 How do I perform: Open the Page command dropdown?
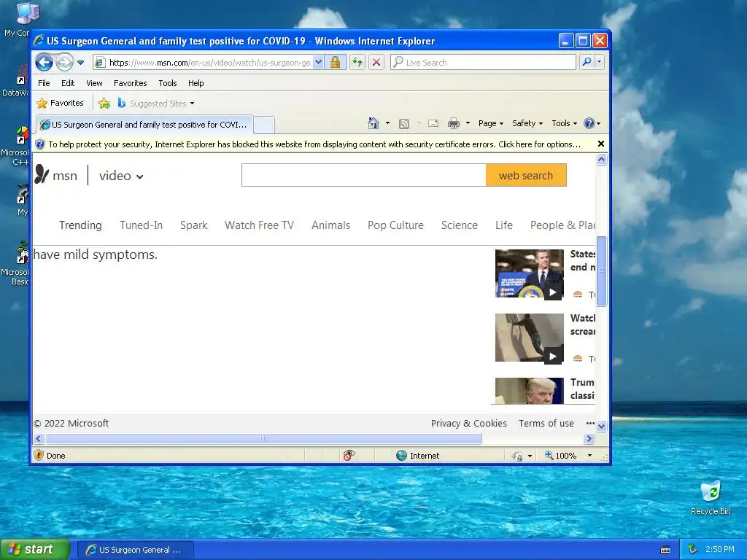tap(491, 123)
